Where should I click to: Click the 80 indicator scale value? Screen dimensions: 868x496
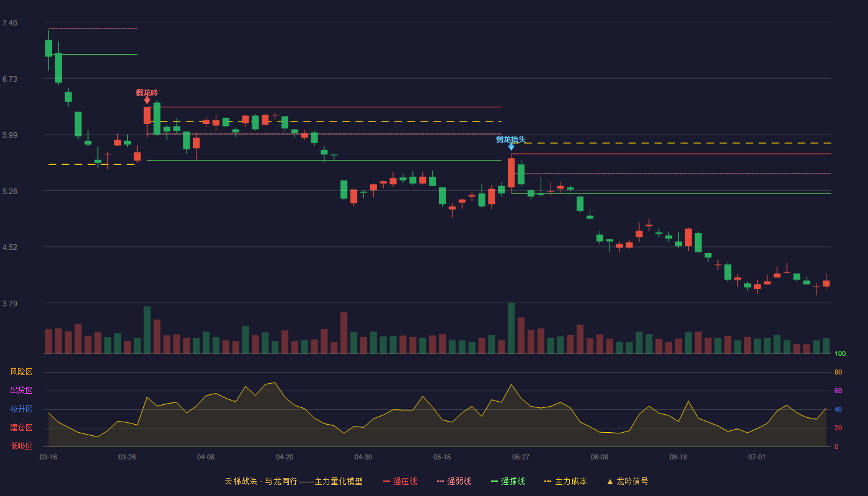click(x=838, y=372)
